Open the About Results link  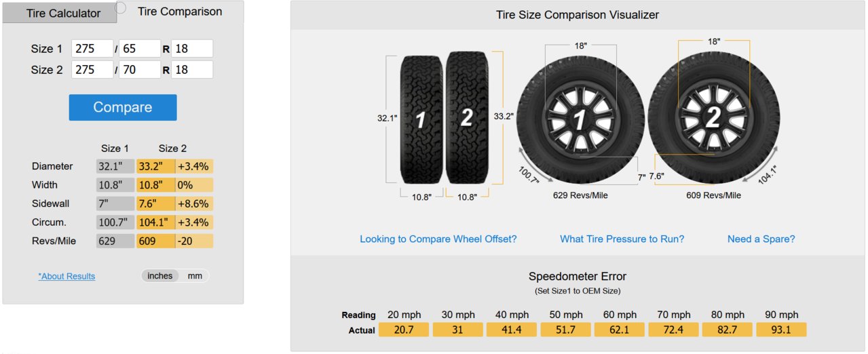point(67,276)
